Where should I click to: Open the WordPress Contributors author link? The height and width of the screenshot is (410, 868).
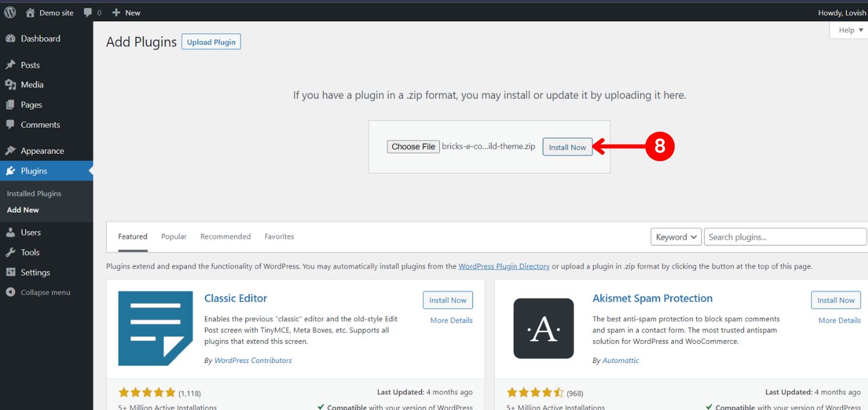253,360
